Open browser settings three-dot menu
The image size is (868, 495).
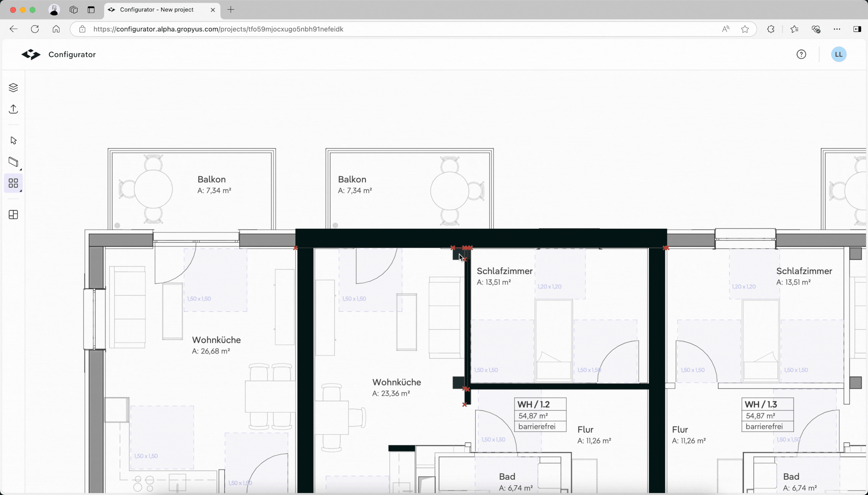point(837,29)
